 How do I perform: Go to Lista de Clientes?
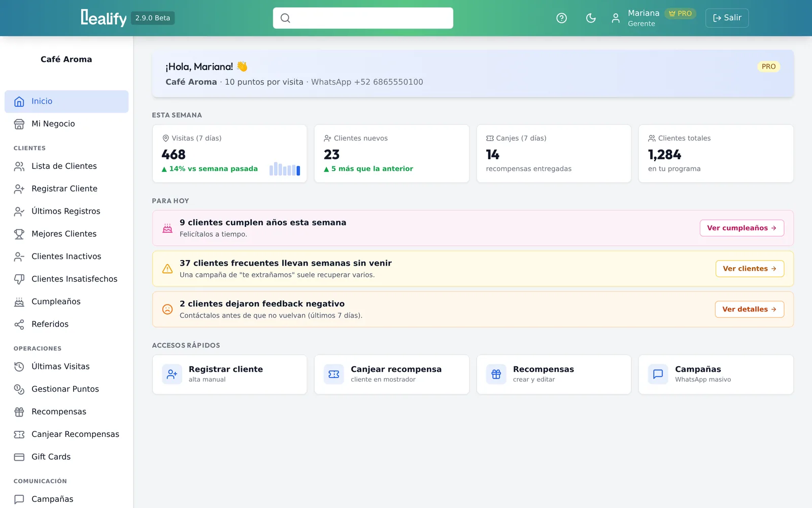point(66,166)
